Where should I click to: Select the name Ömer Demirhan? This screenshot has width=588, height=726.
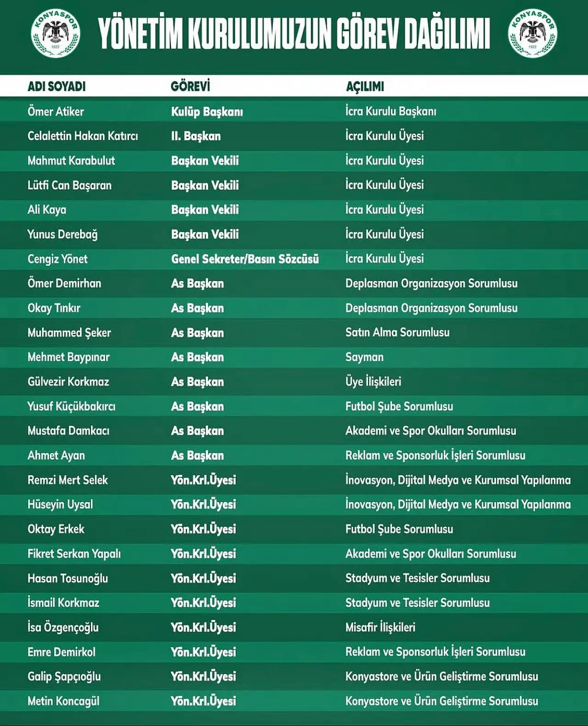[x=64, y=283]
